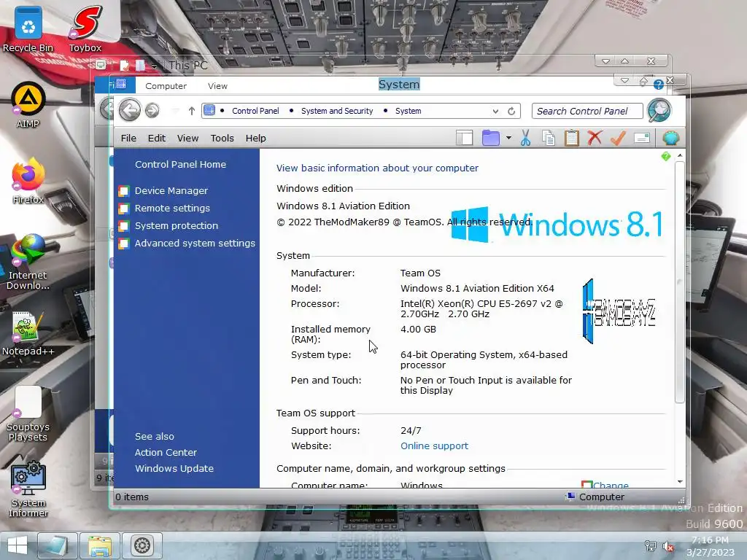Click the green diamond help icon
Screen dimensions: 747x560
(666, 156)
